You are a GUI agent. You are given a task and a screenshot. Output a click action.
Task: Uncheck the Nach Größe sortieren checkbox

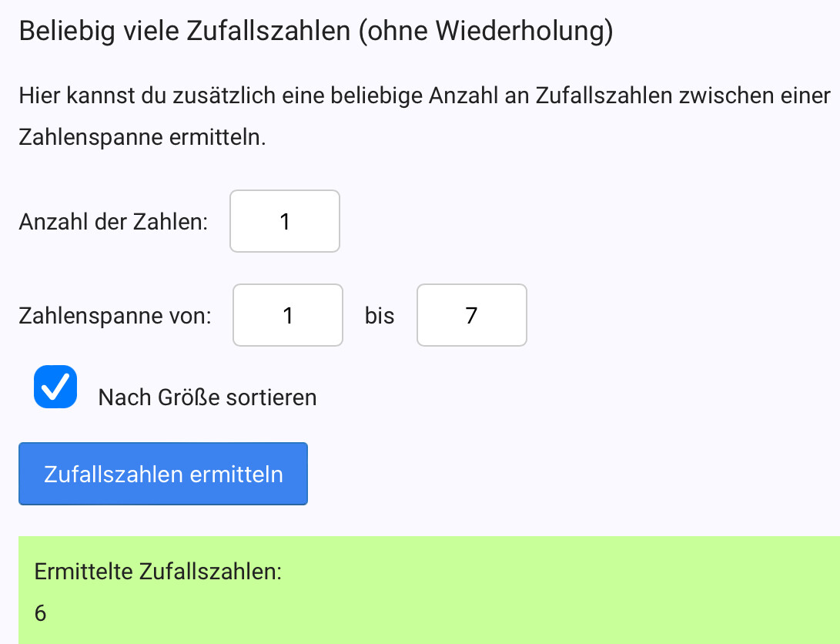click(x=55, y=387)
